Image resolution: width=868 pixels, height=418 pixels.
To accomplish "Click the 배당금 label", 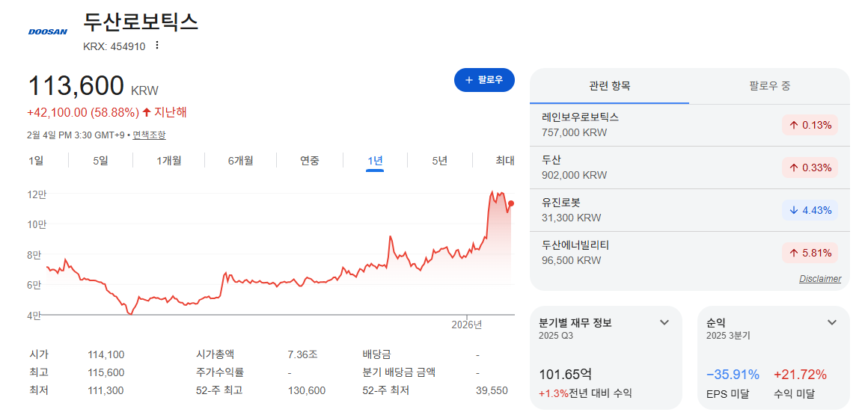I will tap(377, 355).
